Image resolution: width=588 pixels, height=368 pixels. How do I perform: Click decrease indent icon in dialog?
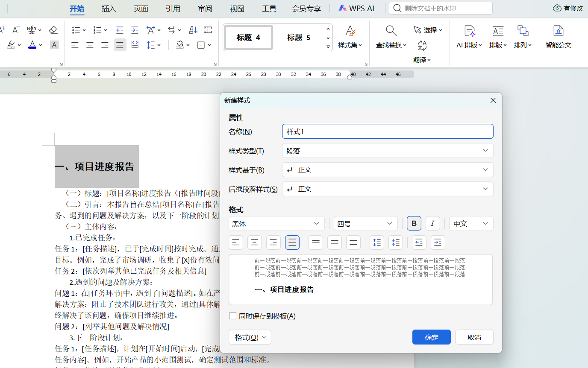[x=419, y=242]
